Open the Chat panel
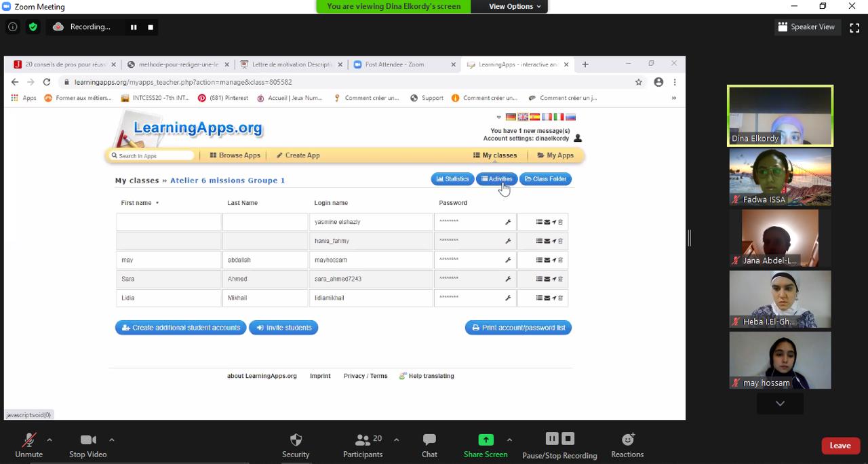Image resolution: width=868 pixels, height=464 pixels. 429,444
